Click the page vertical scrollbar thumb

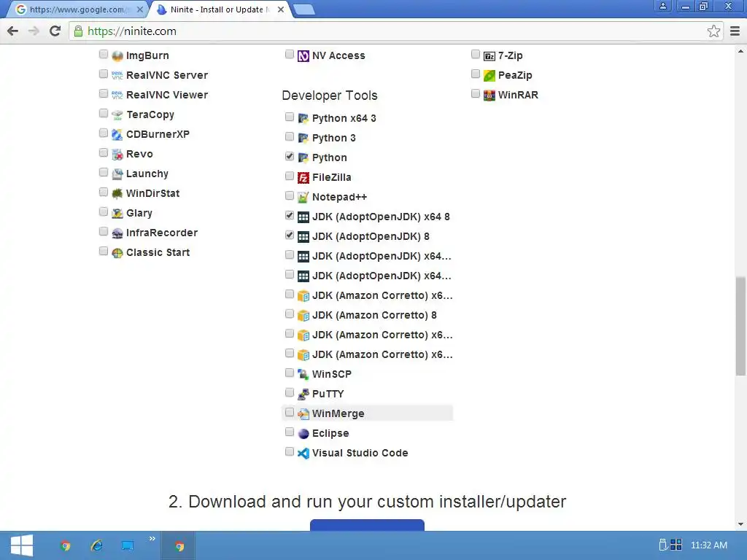740,326
